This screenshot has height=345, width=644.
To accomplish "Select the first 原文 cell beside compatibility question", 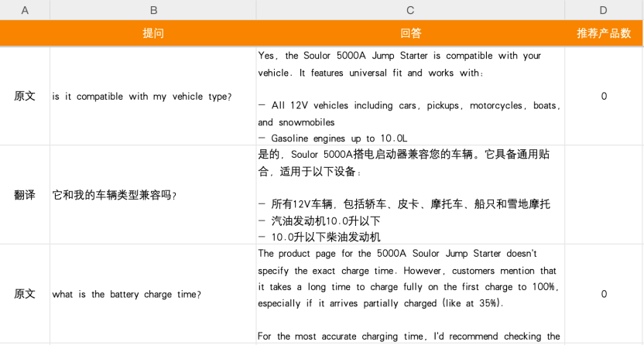I will (25, 96).
